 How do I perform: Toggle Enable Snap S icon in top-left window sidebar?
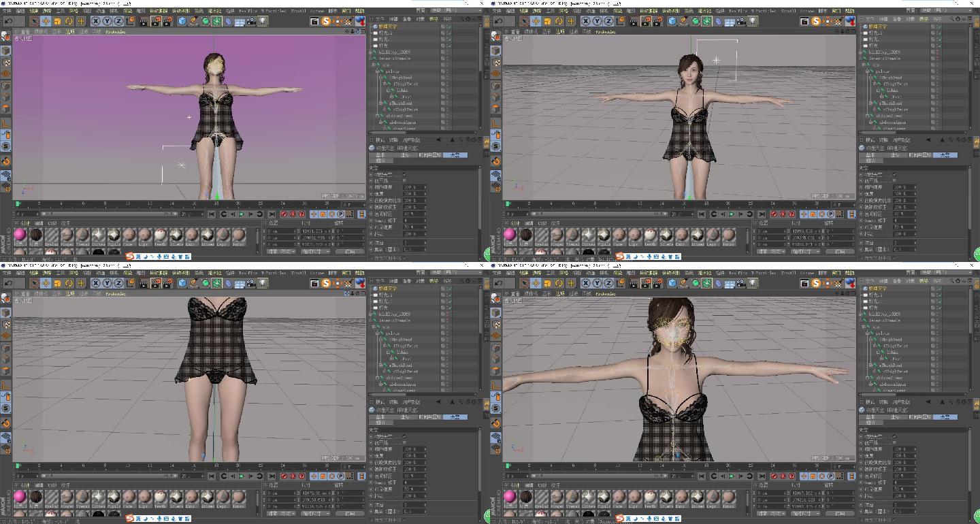5,146
